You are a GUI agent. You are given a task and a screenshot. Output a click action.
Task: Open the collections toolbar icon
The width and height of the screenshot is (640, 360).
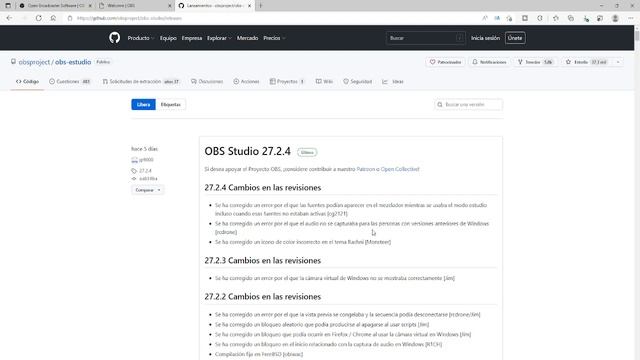pyautogui.click(x=571, y=18)
